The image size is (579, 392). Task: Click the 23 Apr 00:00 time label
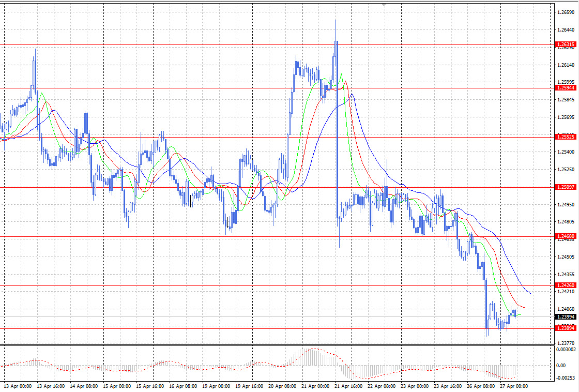click(415, 386)
